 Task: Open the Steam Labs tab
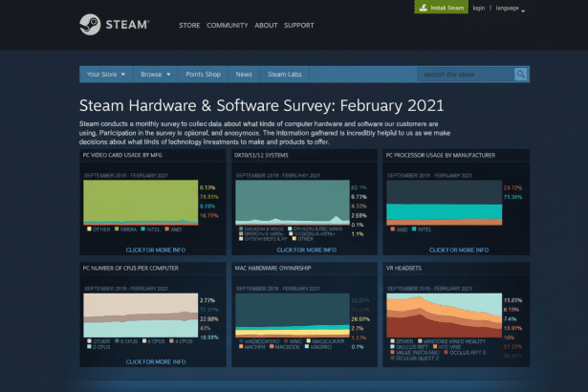pyautogui.click(x=285, y=75)
